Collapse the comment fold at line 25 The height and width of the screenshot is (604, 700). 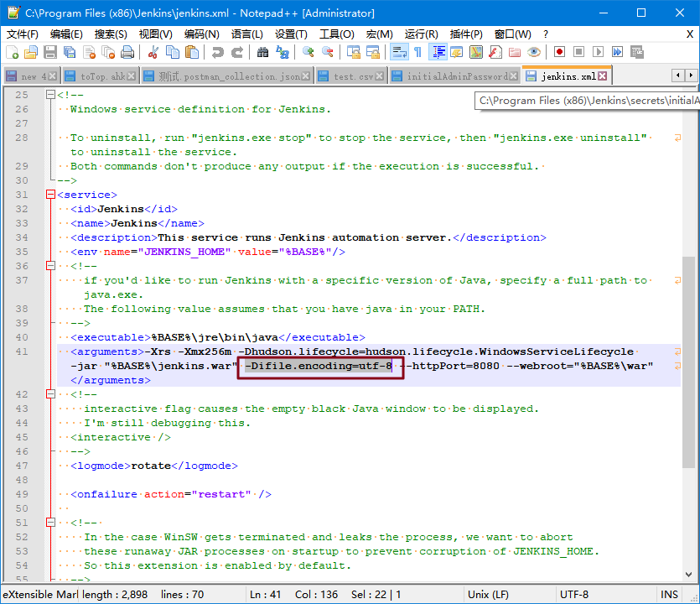point(50,95)
